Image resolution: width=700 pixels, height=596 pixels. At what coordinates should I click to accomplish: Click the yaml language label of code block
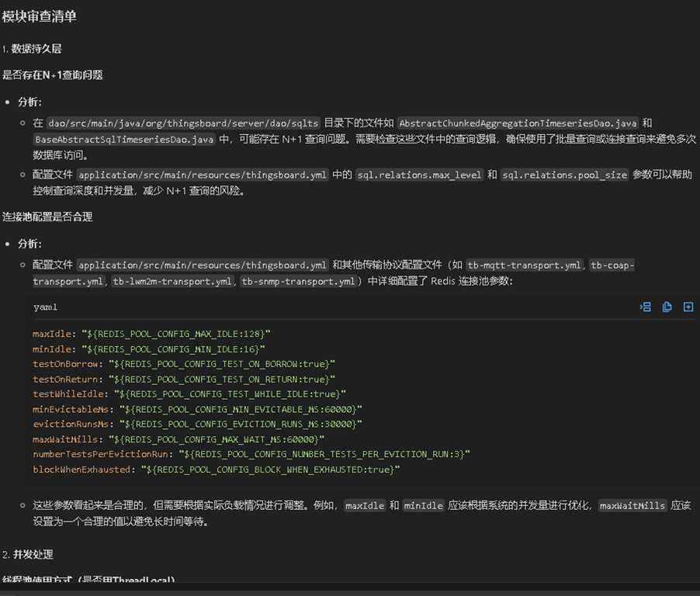point(45,307)
